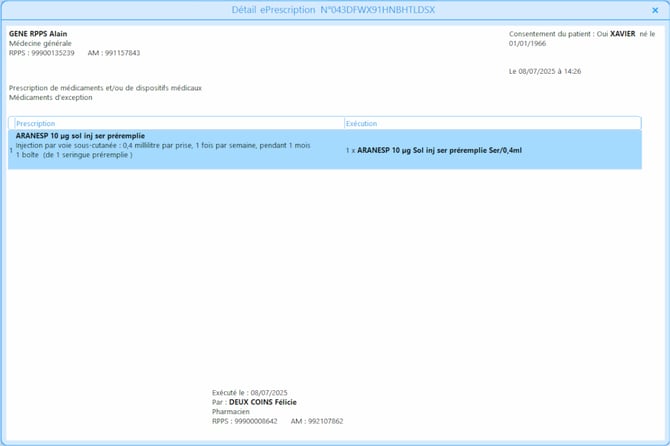This screenshot has width=670, height=446.
Task: Click prescriber name GENE RPPS Alain
Action: tap(45, 34)
